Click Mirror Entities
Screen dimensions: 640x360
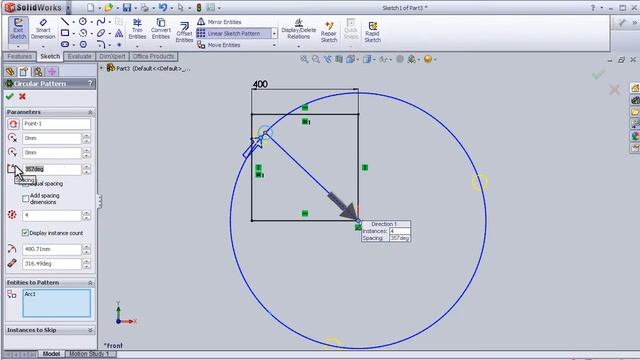(219, 22)
